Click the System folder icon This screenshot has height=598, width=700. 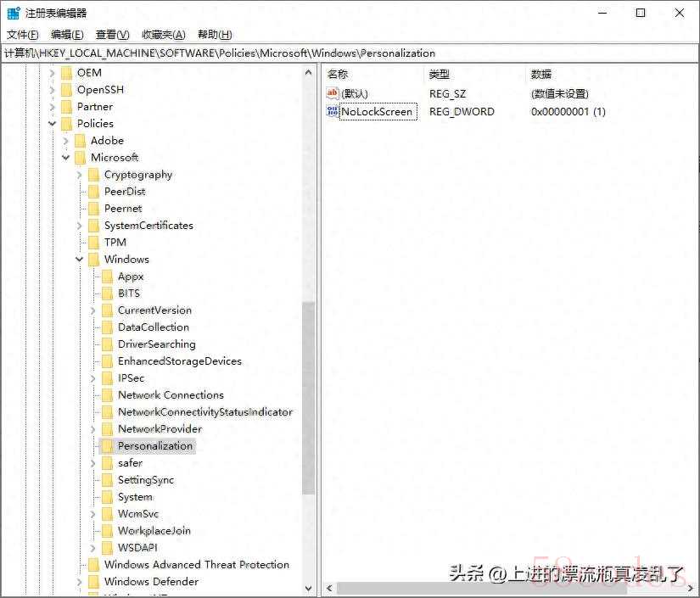click(107, 497)
